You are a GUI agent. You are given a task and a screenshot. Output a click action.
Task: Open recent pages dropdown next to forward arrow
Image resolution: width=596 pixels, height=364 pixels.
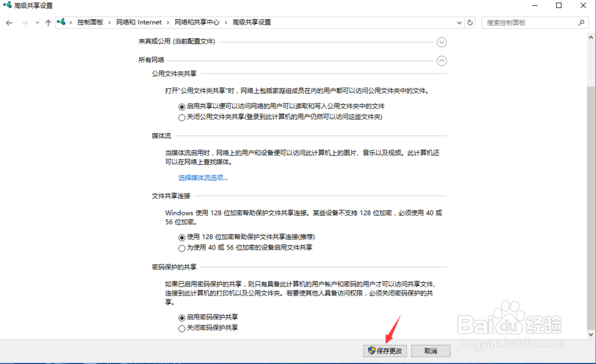click(37, 22)
